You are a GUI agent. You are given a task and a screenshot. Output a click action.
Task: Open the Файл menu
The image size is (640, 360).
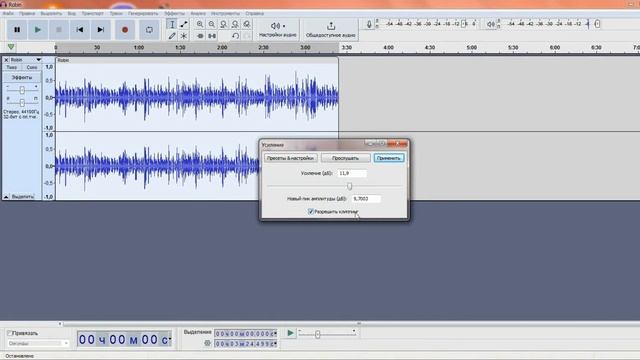[x=8, y=13]
